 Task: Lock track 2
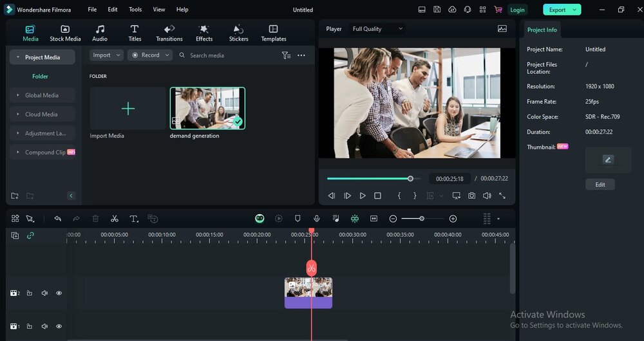click(30, 293)
